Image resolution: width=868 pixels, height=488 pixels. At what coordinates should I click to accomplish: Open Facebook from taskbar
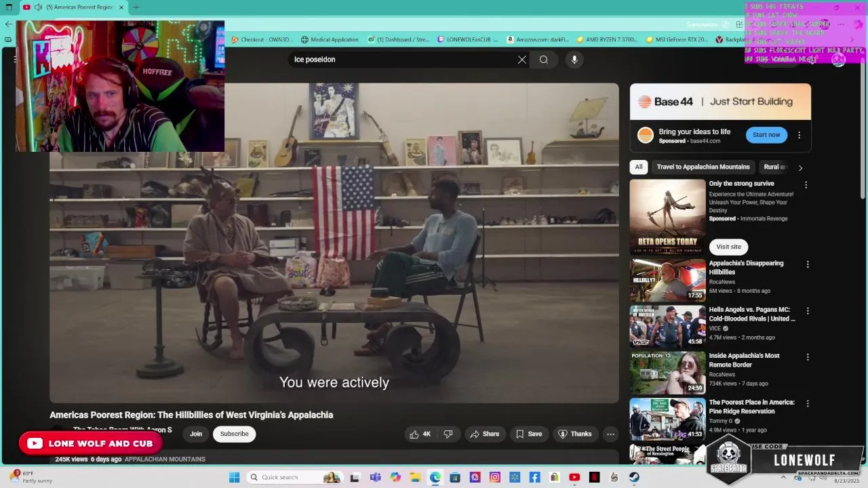coord(534,477)
